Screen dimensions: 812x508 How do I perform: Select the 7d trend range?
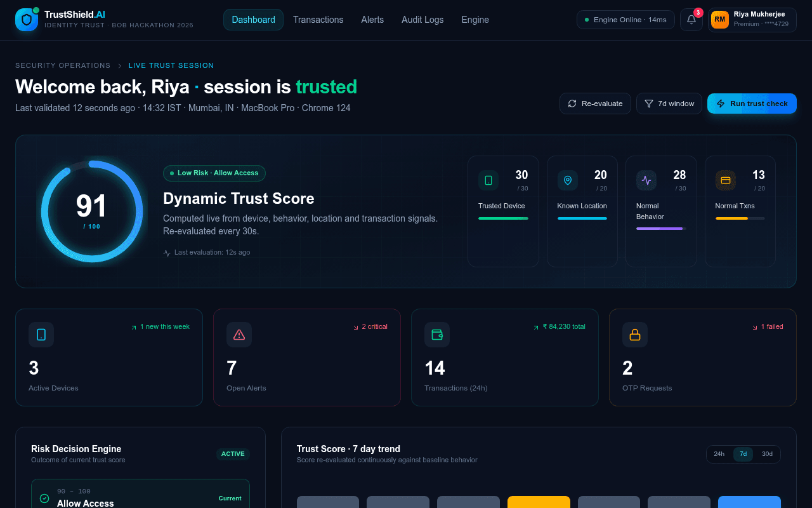tap(743, 454)
